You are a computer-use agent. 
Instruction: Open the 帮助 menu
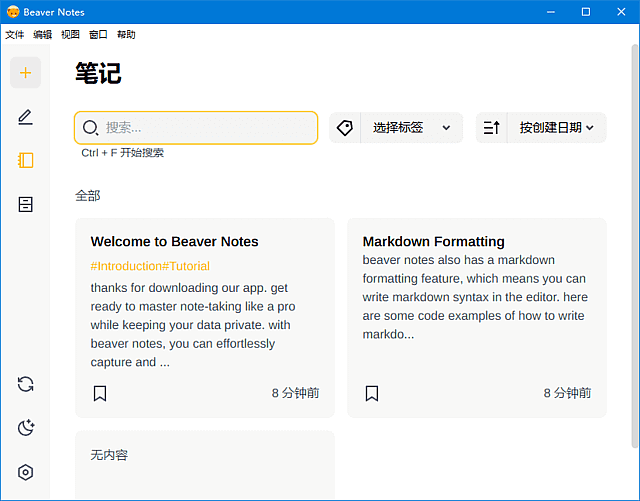(126, 34)
